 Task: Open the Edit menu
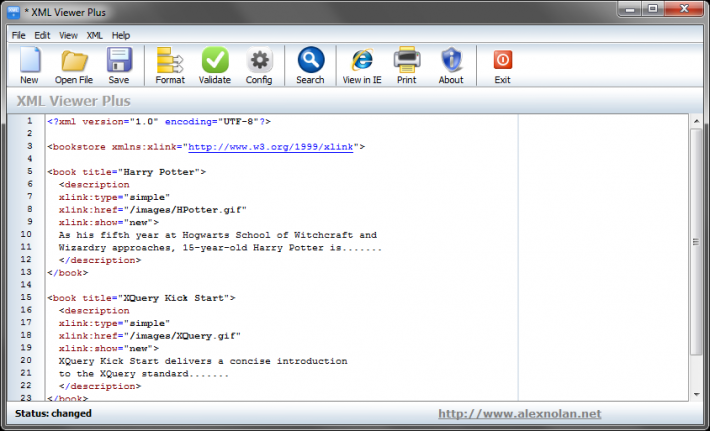[42, 35]
